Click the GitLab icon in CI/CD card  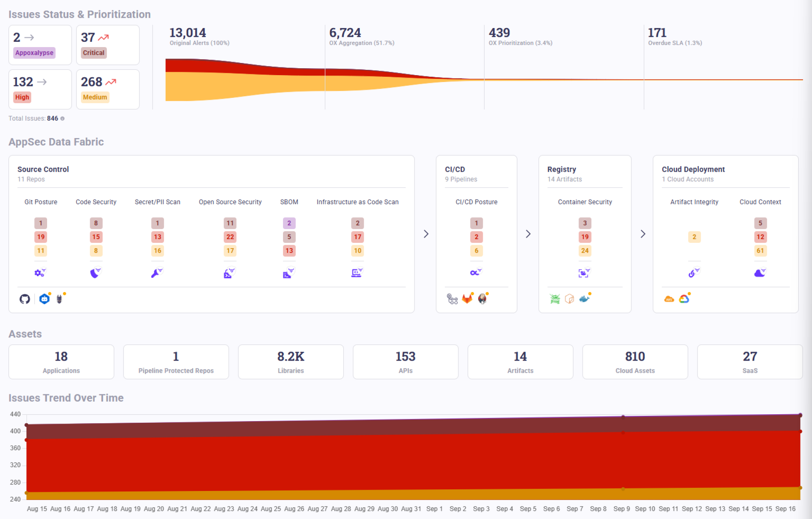point(467,299)
